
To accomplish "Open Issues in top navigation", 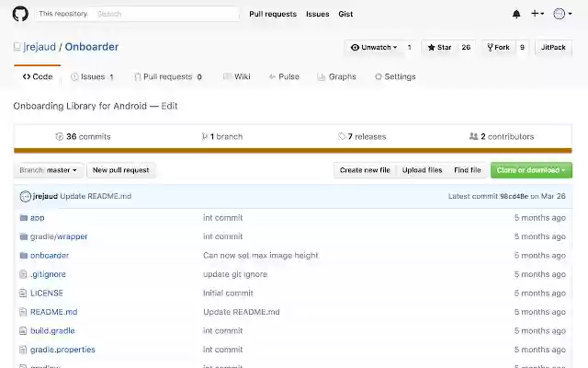I will pos(317,14).
